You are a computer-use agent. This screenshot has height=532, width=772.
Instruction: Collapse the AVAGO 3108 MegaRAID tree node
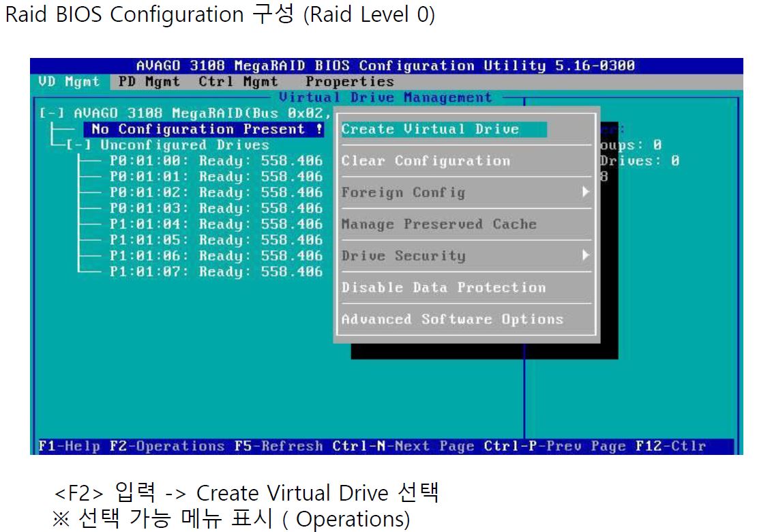pos(53,113)
